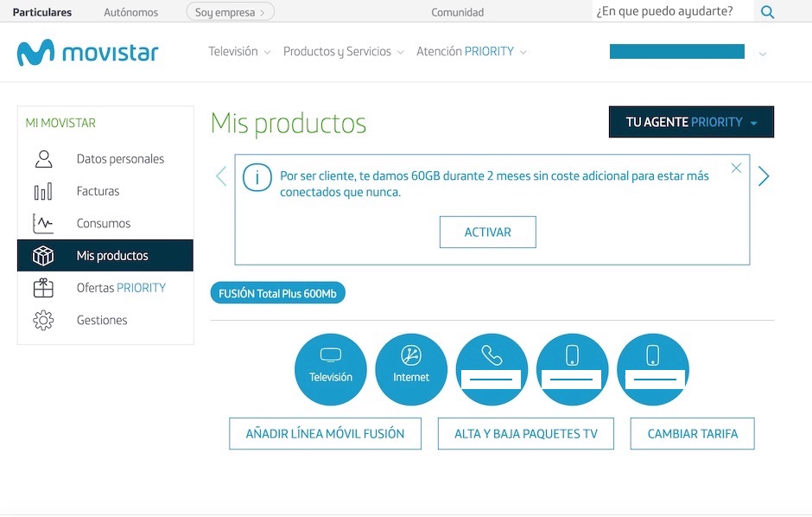Click the search magnifier icon
The width and height of the screenshot is (812, 517).
coord(767,12)
